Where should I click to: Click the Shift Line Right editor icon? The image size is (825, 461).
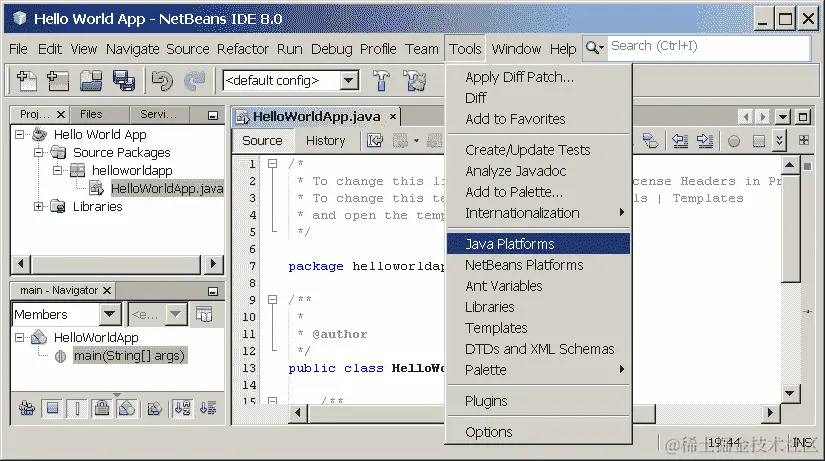point(705,141)
